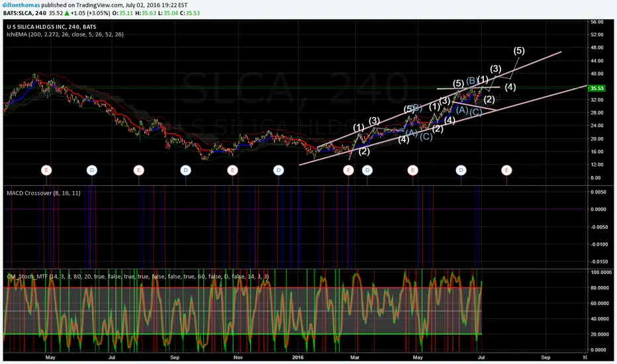The image size is (617, 364).
Task: Click the open value O:35.11
Action: [x=122, y=13]
